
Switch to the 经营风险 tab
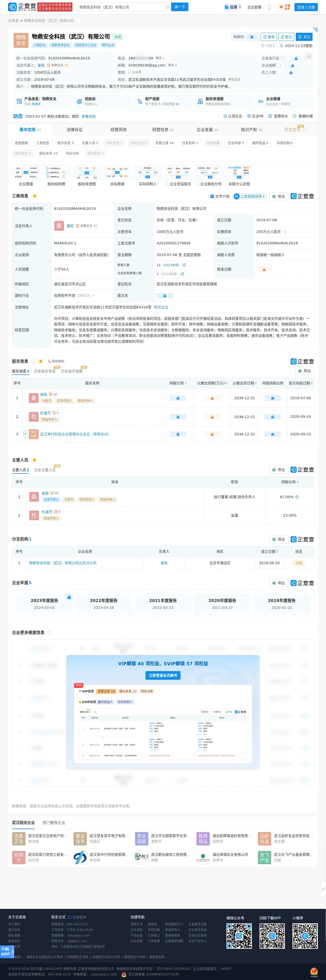pos(119,130)
